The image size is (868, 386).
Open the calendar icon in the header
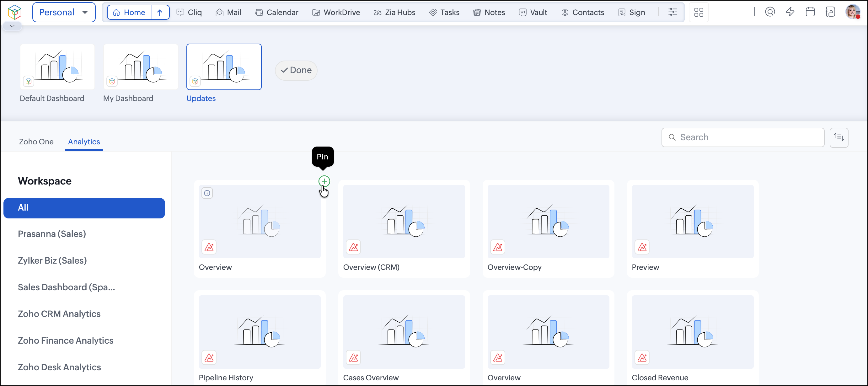810,12
